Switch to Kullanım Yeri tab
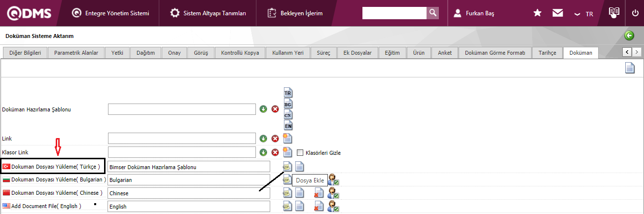The width and height of the screenshot is (644, 214). coord(287,53)
